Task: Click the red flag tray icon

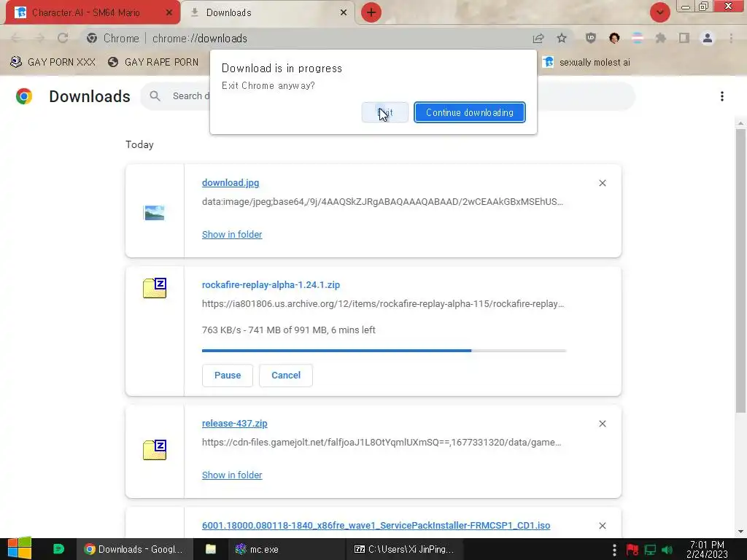Action: point(632,550)
